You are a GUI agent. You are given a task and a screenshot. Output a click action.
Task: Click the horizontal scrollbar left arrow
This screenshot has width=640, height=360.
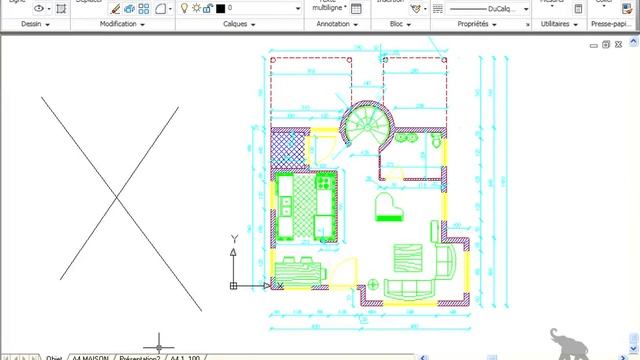pos(423,358)
